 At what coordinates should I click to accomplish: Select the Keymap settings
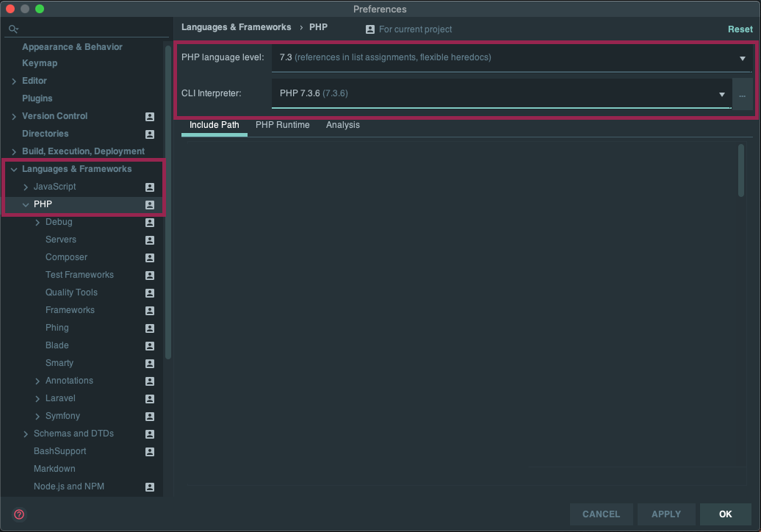point(40,63)
